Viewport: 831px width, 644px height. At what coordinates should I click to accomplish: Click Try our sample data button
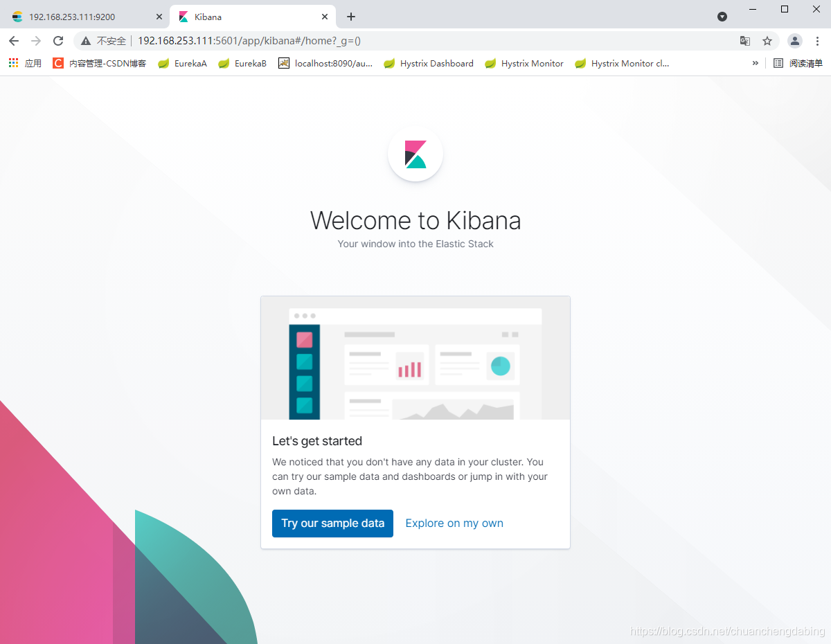[332, 524]
